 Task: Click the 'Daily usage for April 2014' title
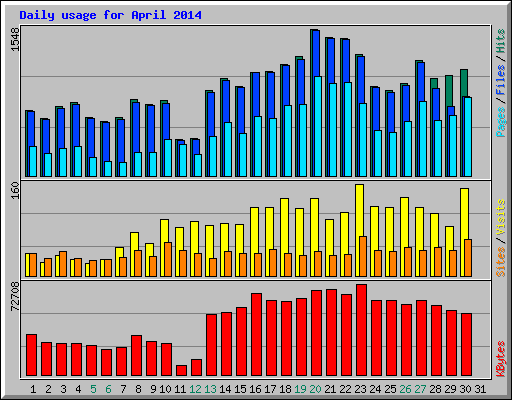[x=110, y=15]
